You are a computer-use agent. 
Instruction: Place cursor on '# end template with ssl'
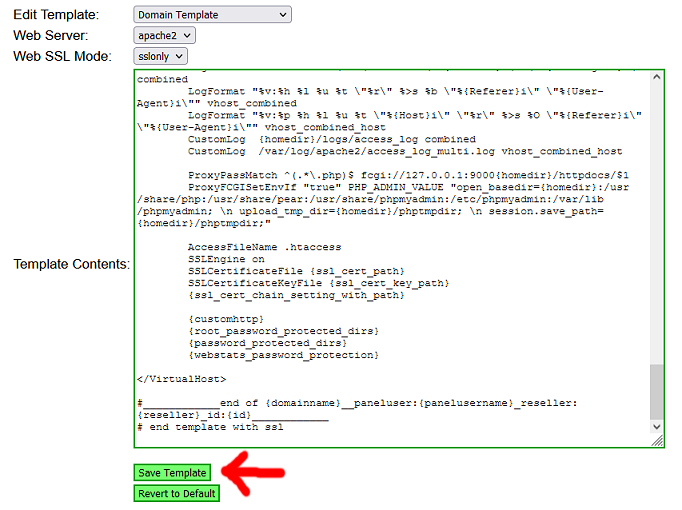210,427
